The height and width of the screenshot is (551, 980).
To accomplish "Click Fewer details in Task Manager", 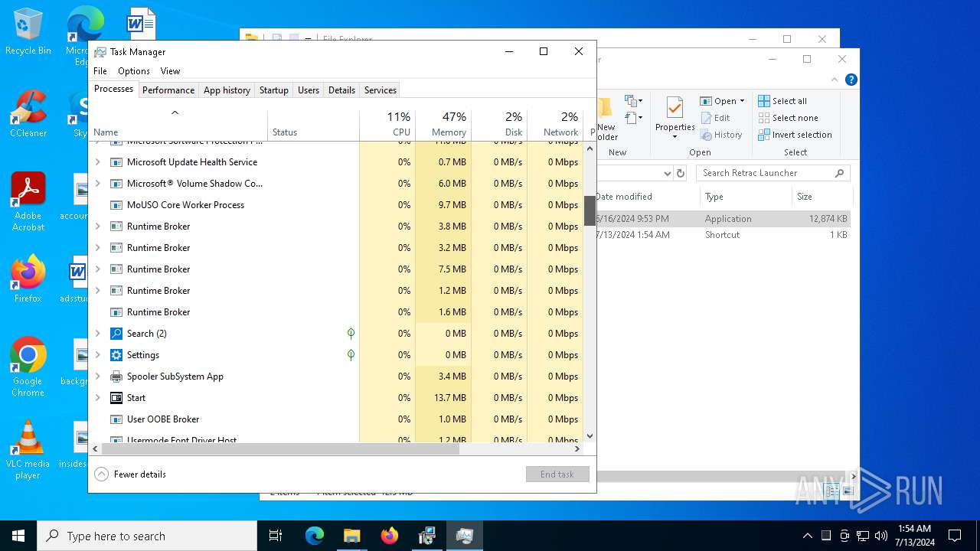I will [130, 474].
